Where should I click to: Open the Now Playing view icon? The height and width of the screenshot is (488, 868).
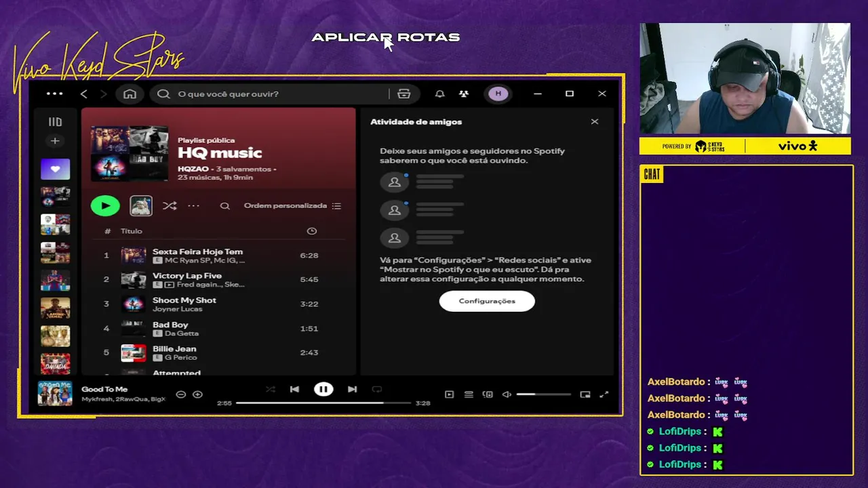(449, 394)
